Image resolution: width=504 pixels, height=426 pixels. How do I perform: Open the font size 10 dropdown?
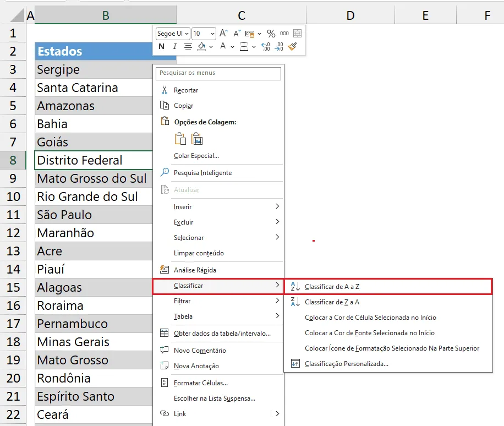[x=204, y=34]
